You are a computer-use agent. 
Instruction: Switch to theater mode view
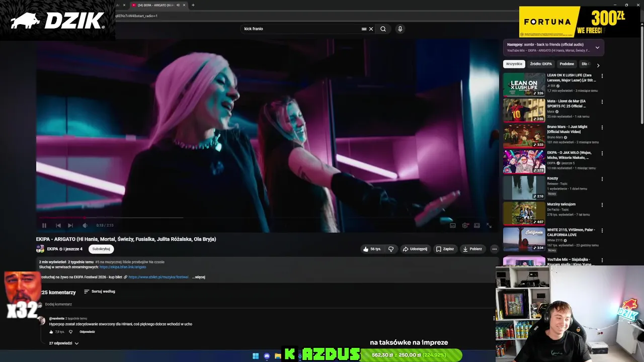(477, 226)
